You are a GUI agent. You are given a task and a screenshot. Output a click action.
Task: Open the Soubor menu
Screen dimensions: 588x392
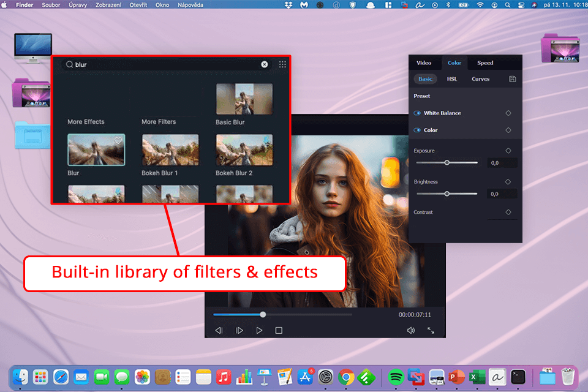(x=51, y=5)
